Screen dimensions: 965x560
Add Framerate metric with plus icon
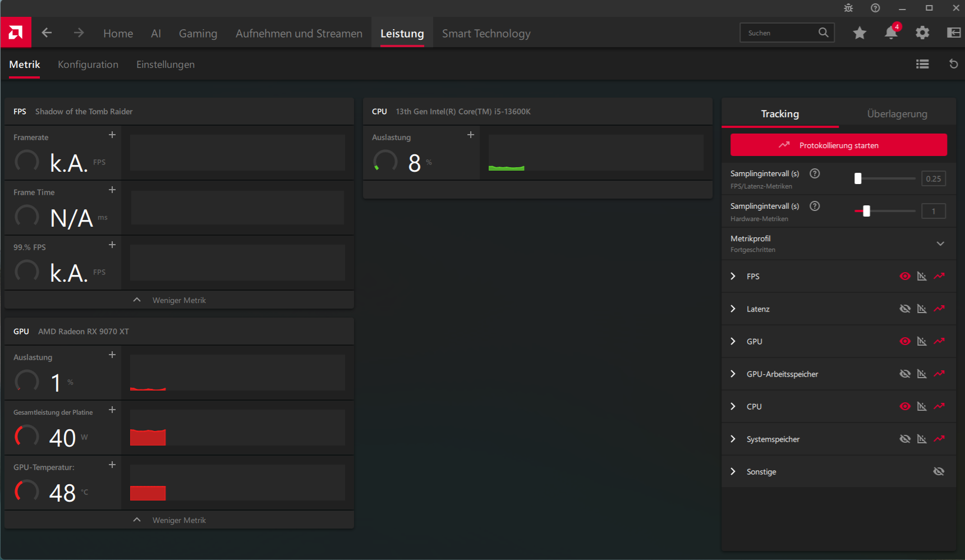[112, 135]
